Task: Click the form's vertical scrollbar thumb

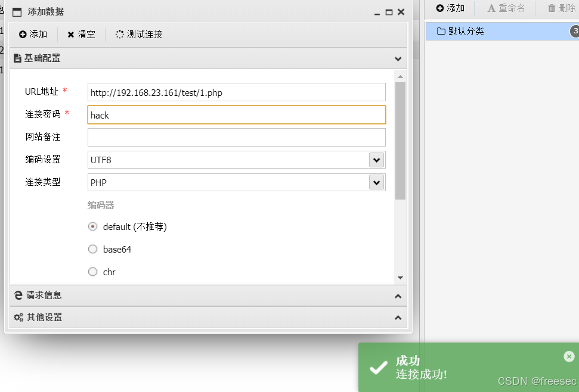Action: point(400,141)
